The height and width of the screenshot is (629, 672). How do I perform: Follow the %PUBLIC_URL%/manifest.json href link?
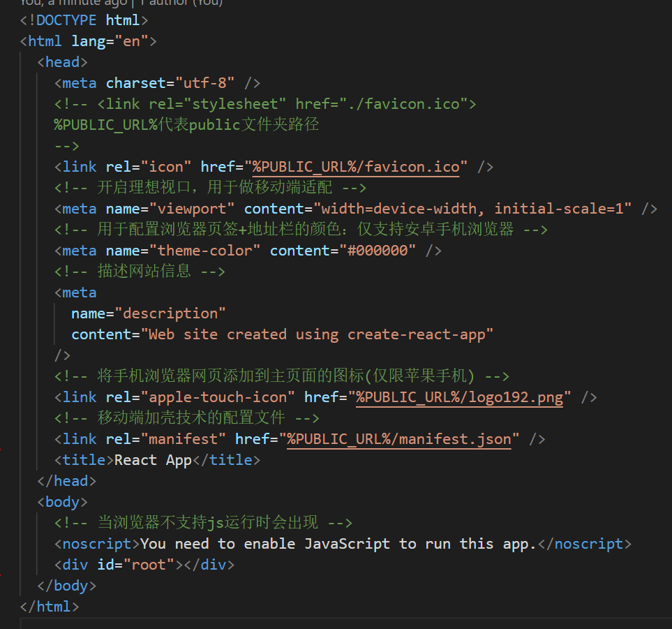pos(398,439)
